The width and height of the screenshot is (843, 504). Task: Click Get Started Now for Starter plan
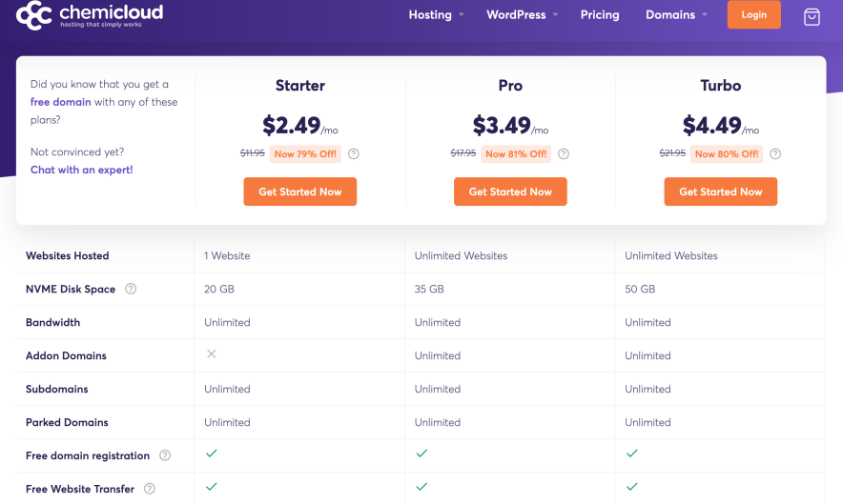coord(300,192)
